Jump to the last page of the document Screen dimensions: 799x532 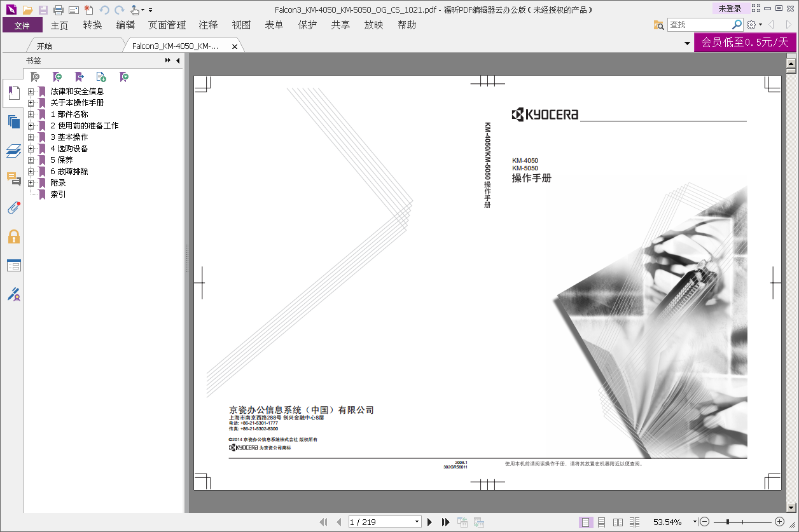[x=446, y=522]
